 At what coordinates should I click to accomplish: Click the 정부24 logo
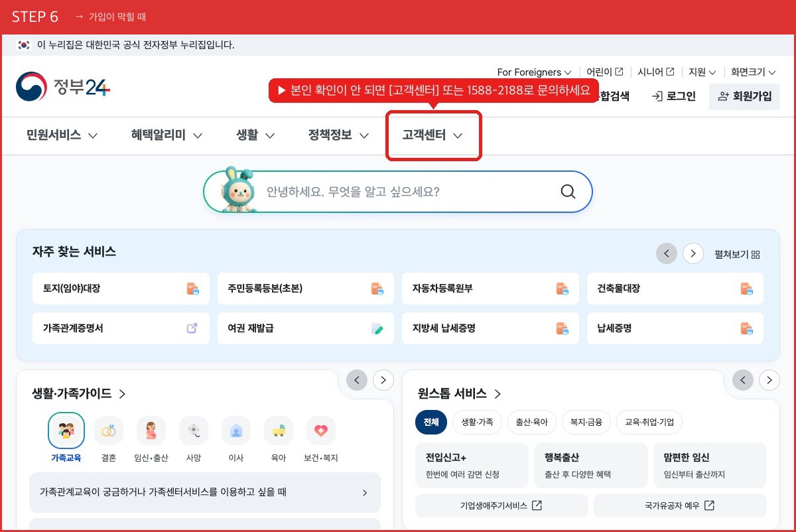point(63,88)
